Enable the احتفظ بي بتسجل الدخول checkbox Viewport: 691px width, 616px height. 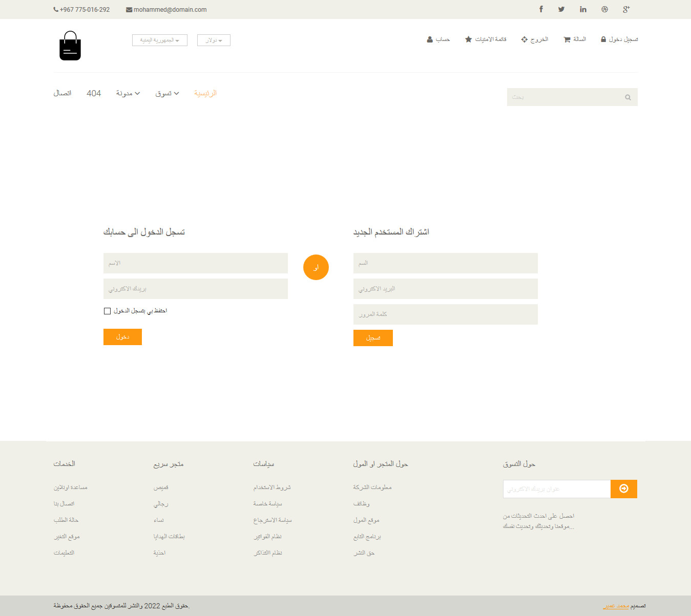pos(107,311)
